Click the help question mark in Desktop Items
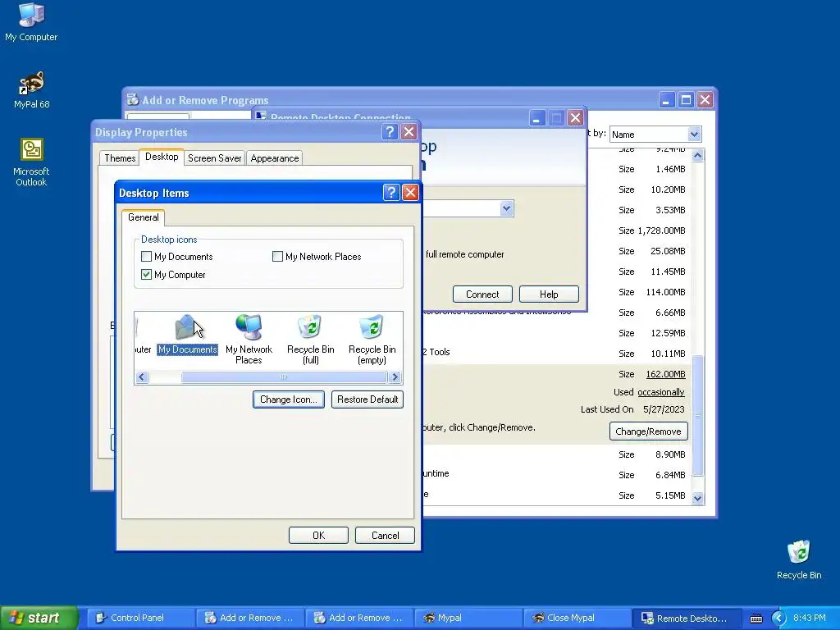840x630 pixels. click(x=391, y=192)
